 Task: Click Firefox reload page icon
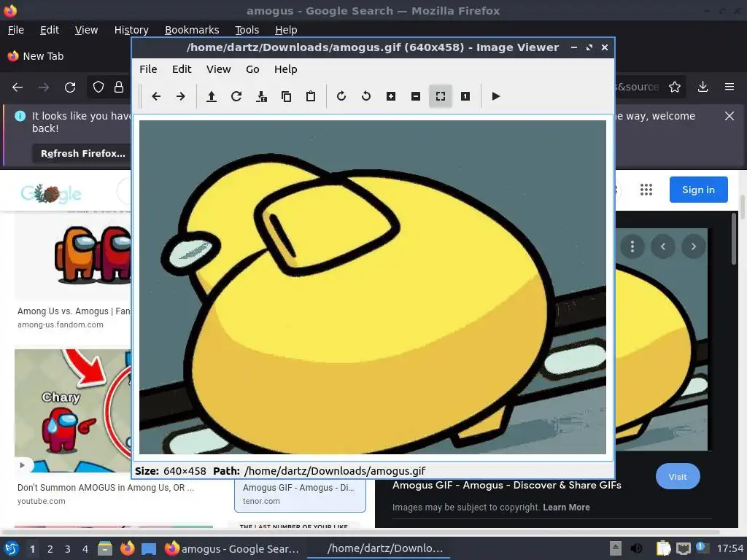click(x=70, y=87)
